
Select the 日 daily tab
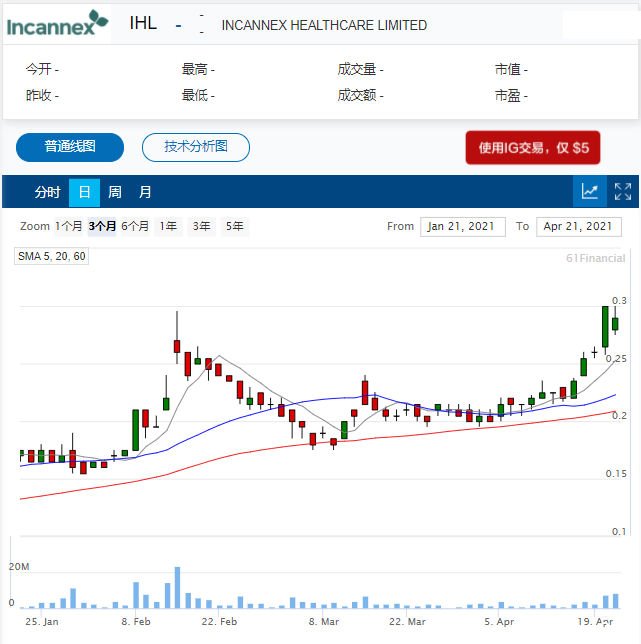(x=84, y=192)
